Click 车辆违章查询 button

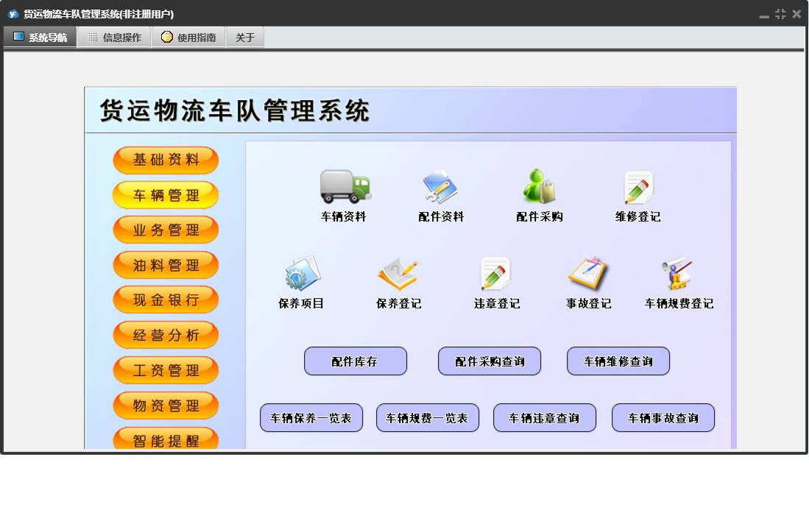545,417
